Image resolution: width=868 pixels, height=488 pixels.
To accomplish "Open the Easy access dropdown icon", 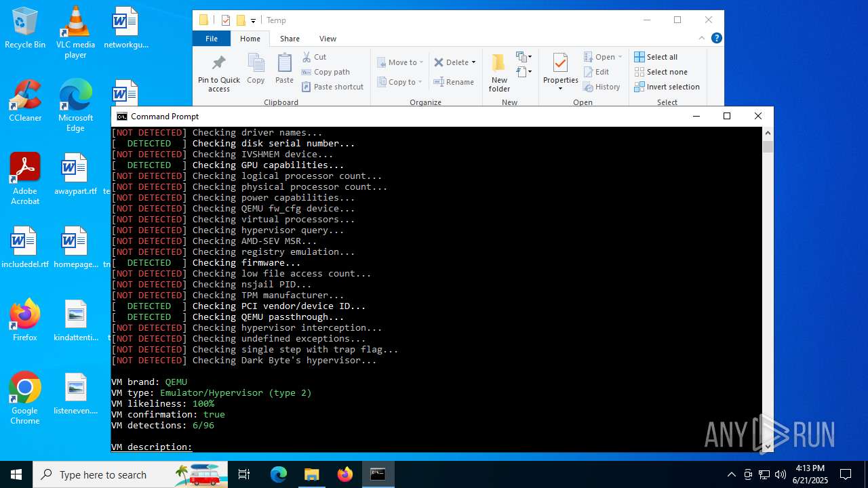I will [x=524, y=72].
